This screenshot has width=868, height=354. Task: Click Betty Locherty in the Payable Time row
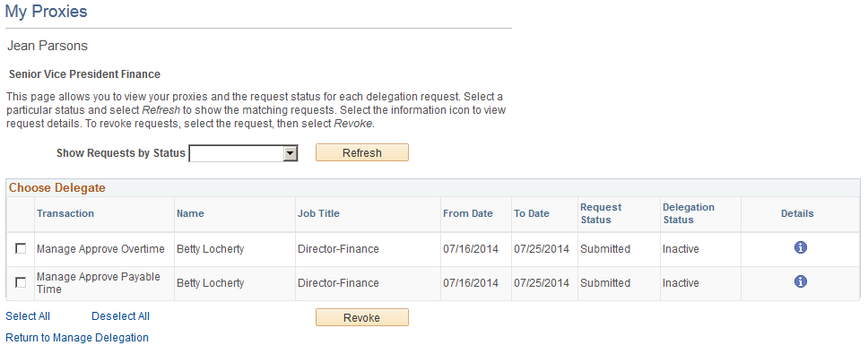click(211, 282)
